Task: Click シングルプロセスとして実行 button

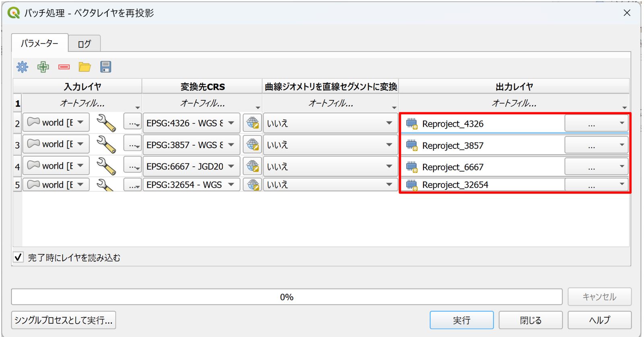Action: pos(64,320)
